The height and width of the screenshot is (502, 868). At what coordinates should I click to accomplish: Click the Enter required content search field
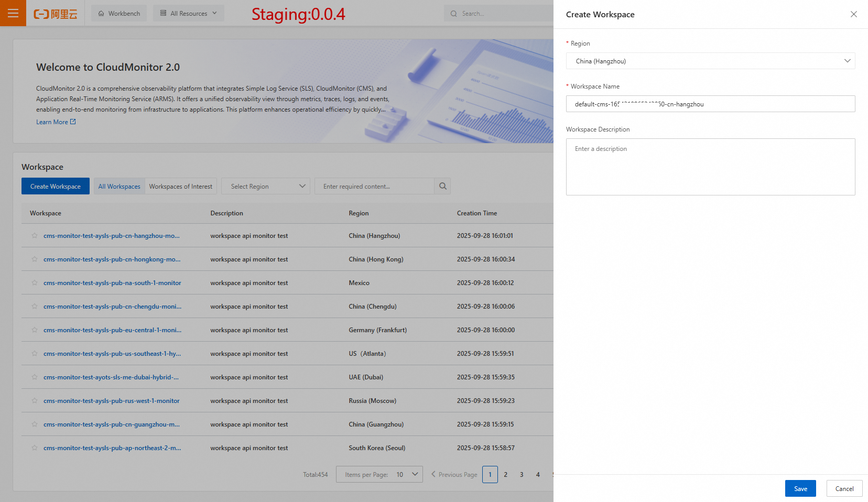(374, 186)
